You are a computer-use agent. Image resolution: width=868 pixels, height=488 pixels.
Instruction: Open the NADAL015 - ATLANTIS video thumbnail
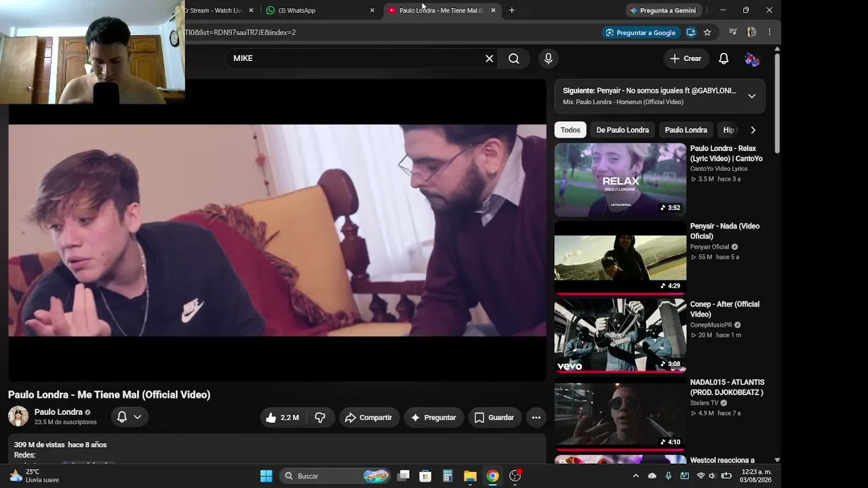(x=620, y=413)
